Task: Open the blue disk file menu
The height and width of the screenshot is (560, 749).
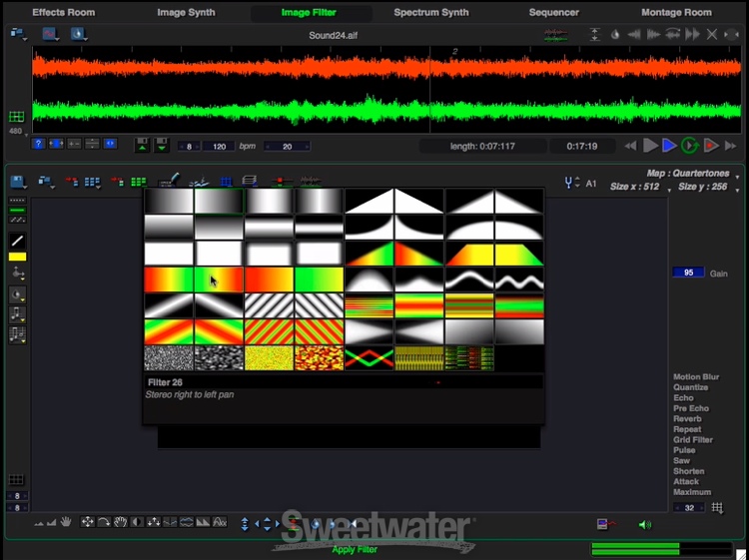Action: [18, 182]
